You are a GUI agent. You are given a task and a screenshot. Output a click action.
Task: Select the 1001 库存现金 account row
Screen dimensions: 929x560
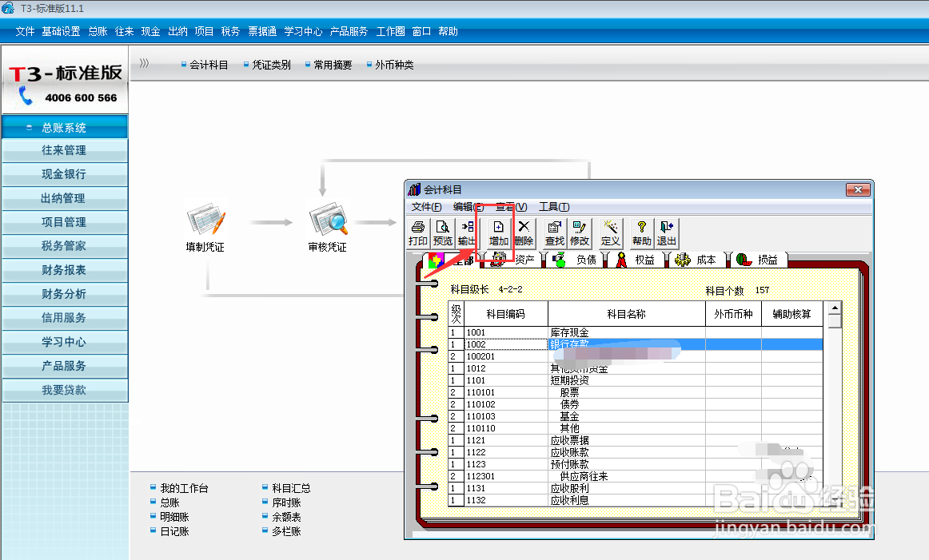point(635,332)
